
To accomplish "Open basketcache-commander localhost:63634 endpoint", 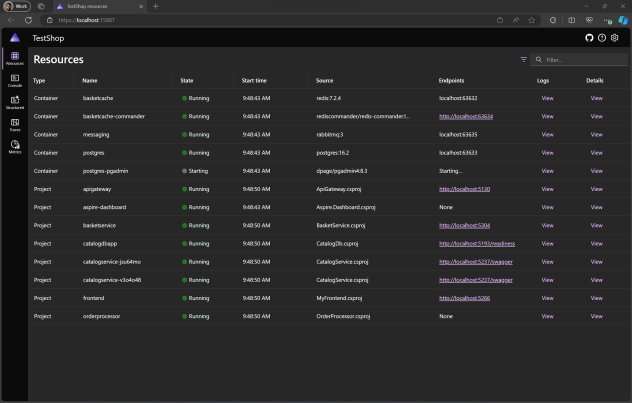I will tap(465, 116).
